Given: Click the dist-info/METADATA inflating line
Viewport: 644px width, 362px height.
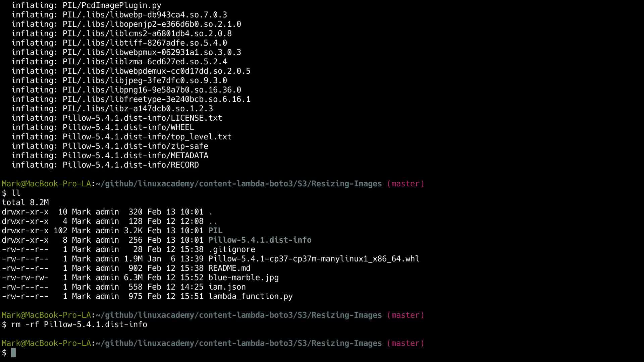Looking at the screenshot, I should (135, 156).
